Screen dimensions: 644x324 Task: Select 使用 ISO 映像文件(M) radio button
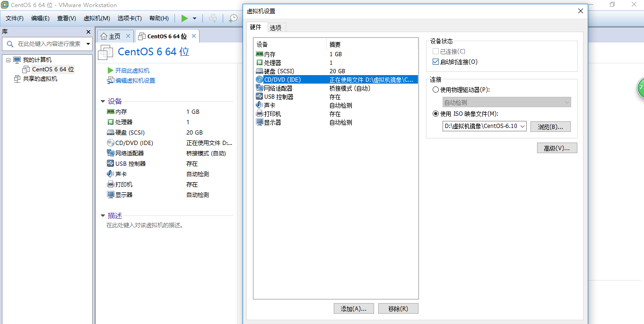435,114
